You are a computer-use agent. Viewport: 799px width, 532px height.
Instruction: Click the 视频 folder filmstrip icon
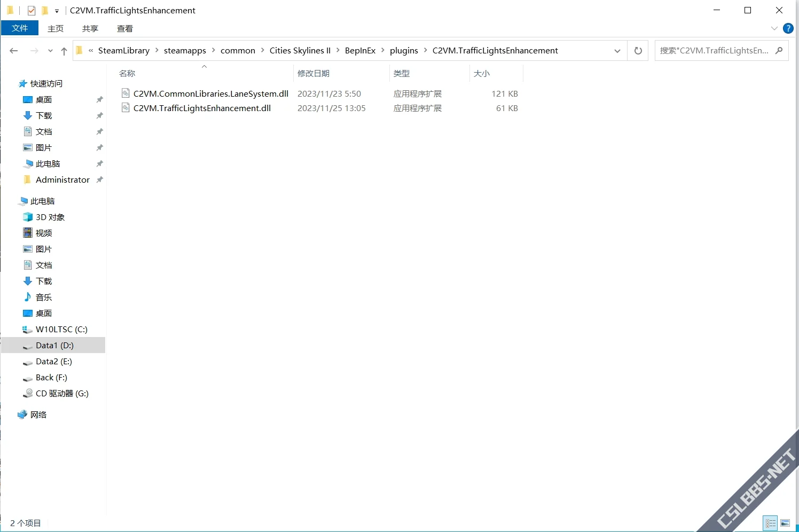click(x=28, y=233)
